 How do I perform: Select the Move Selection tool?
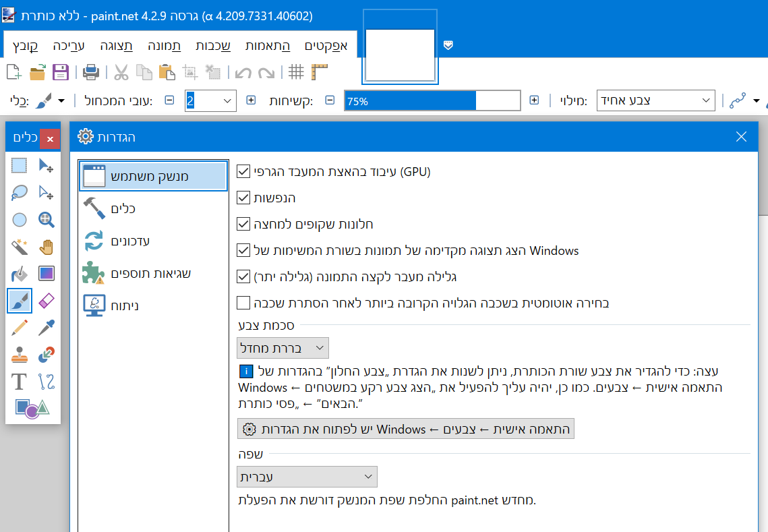(x=46, y=193)
